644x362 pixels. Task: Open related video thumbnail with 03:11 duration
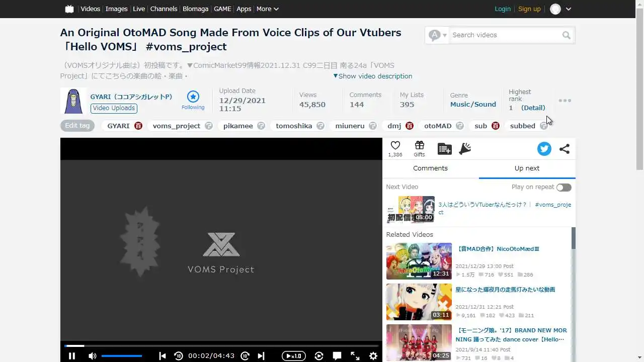point(419,302)
